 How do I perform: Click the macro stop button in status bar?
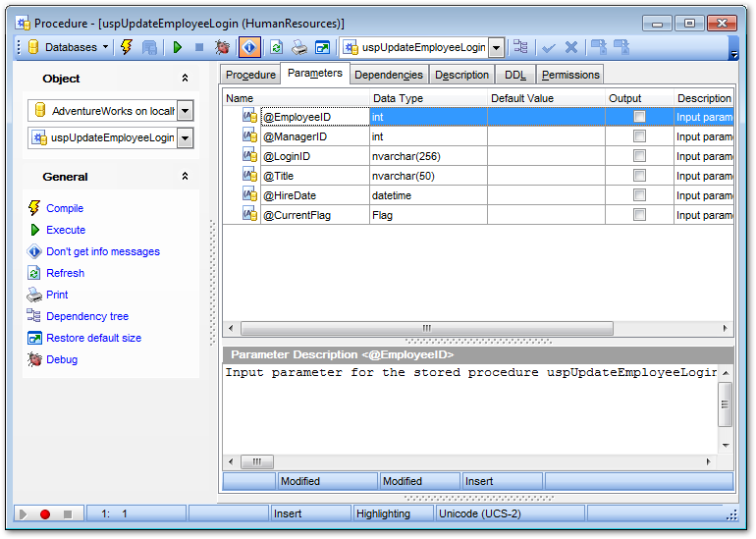tap(68, 513)
